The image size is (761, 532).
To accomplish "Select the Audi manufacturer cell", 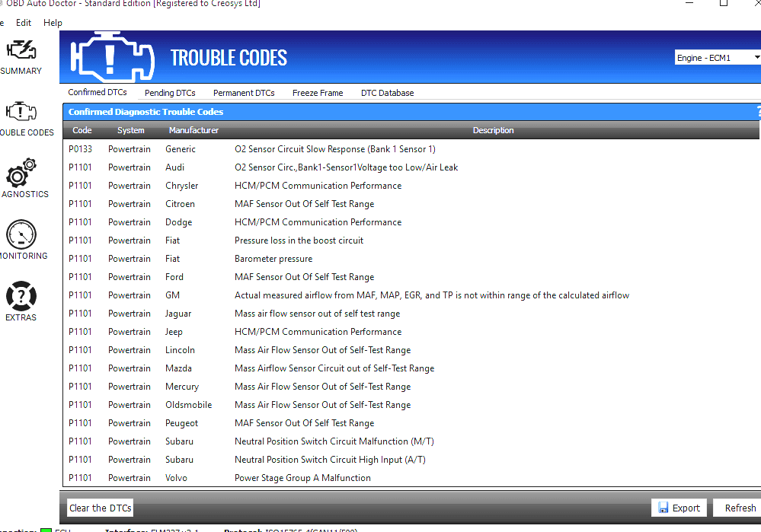I will coord(174,167).
